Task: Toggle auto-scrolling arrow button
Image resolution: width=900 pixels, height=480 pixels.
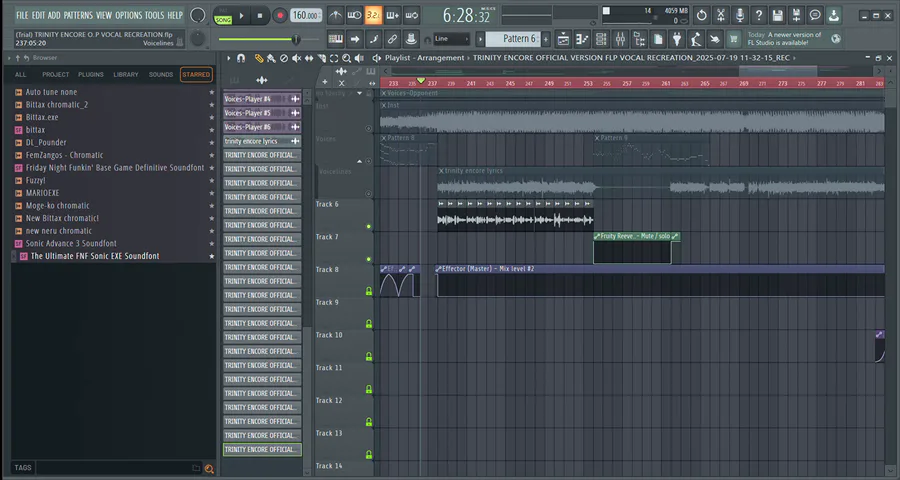Action: click(x=355, y=39)
